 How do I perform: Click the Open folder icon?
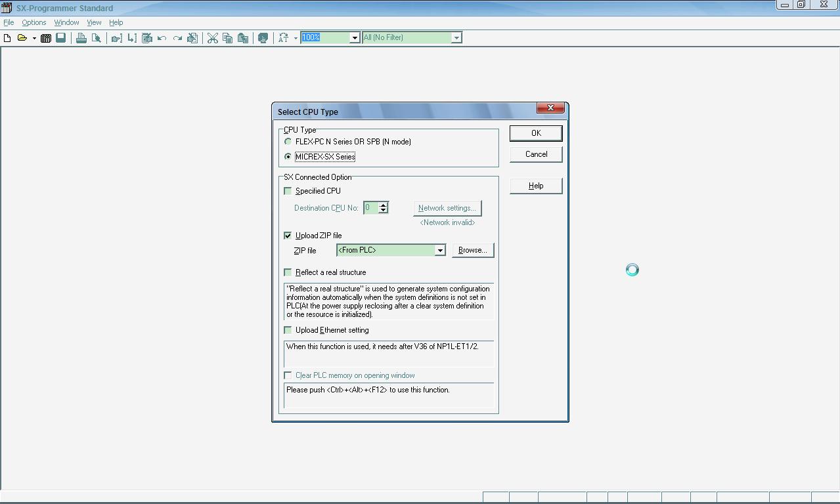(22, 38)
